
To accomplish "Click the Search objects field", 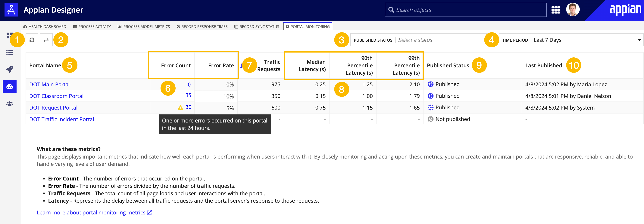I will click(x=465, y=10).
